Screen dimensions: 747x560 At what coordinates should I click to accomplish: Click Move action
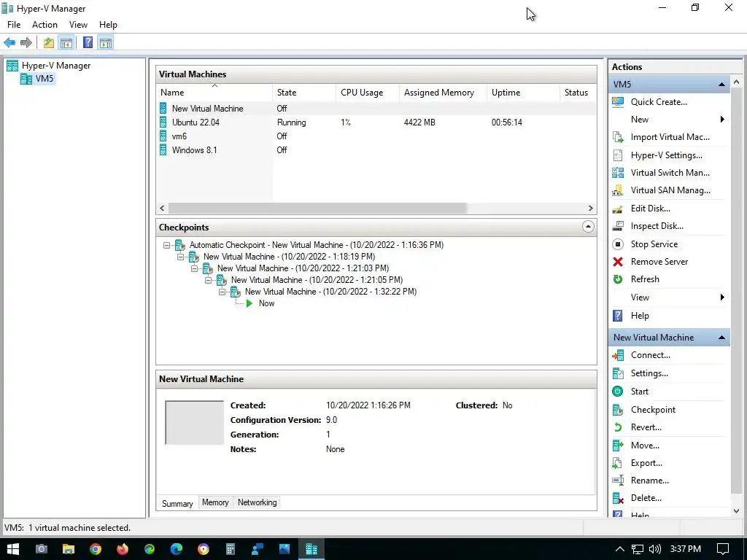coord(645,446)
